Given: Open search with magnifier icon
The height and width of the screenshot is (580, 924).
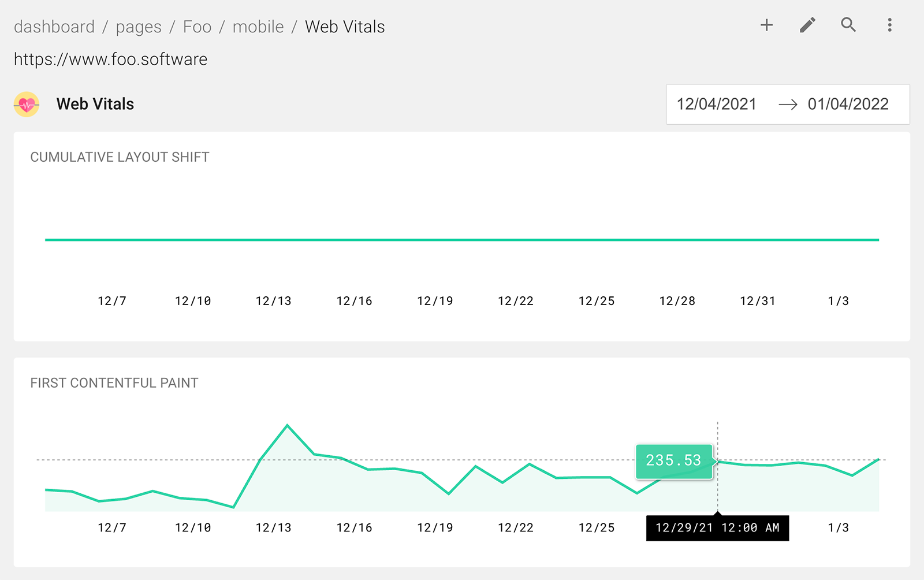Looking at the screenshot, I should 848,25.
